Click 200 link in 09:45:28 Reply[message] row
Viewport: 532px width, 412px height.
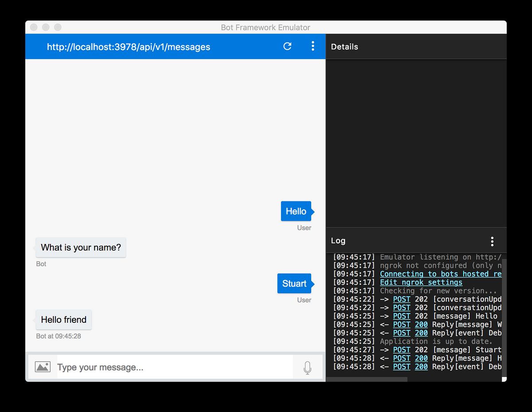[x=421, y=358]
